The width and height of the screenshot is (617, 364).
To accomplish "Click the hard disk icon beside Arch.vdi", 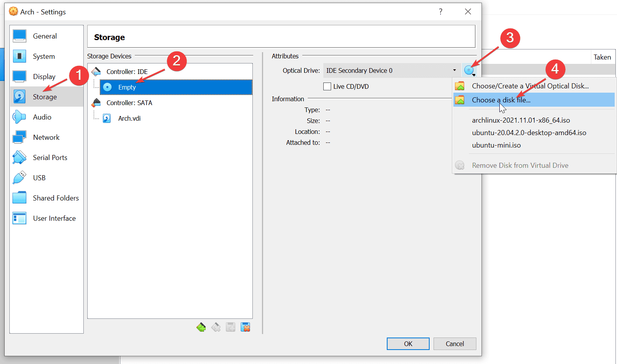I will 107,118.
